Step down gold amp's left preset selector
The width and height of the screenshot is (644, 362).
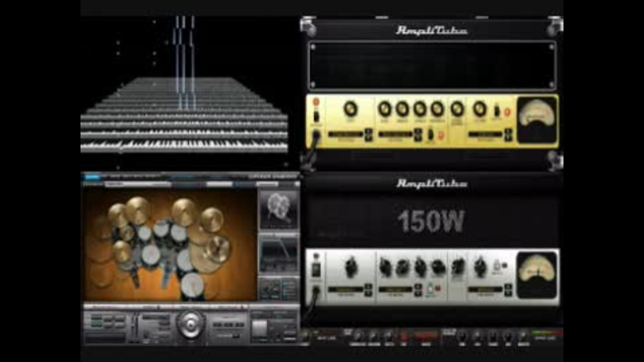pyautogui.click(x=368, y=137)
